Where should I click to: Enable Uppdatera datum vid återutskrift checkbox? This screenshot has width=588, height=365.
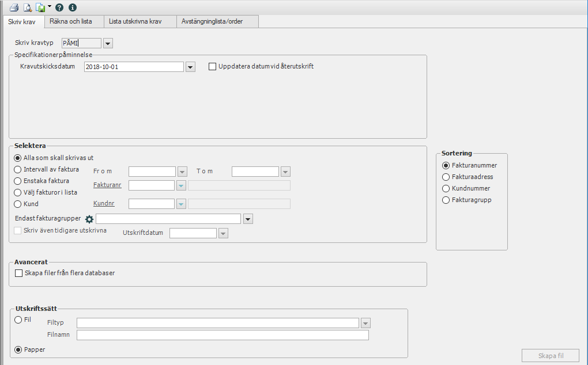(213, 66)
